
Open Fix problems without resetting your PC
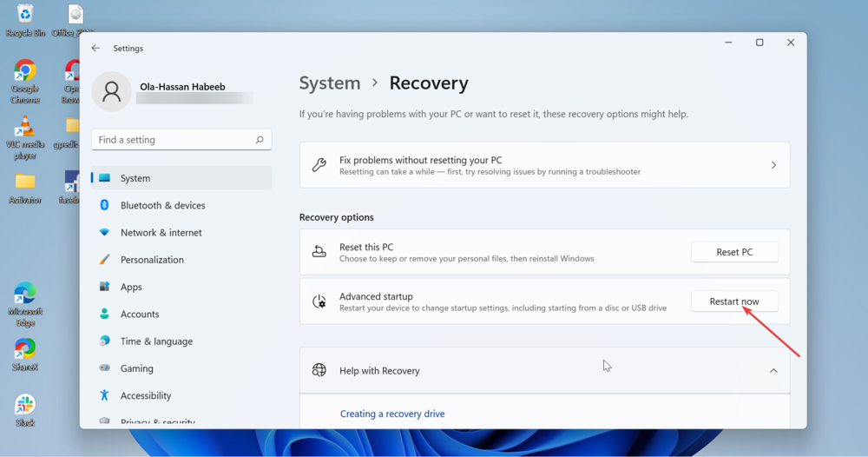point(545,165)
